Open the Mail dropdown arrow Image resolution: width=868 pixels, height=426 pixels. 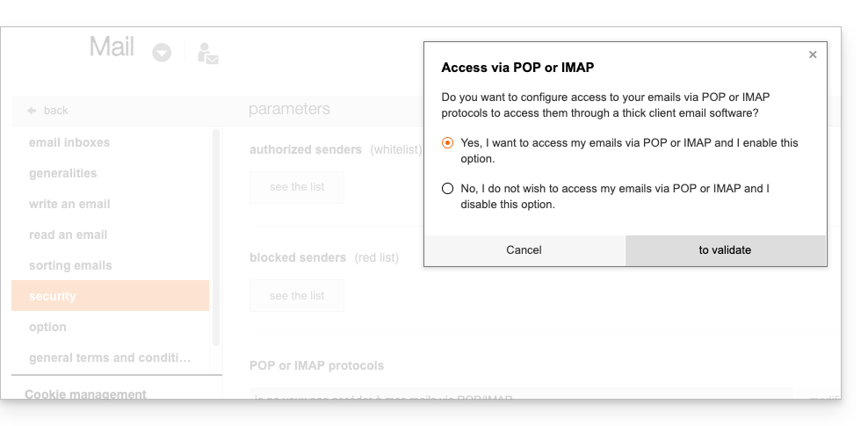tap(162, 53)
